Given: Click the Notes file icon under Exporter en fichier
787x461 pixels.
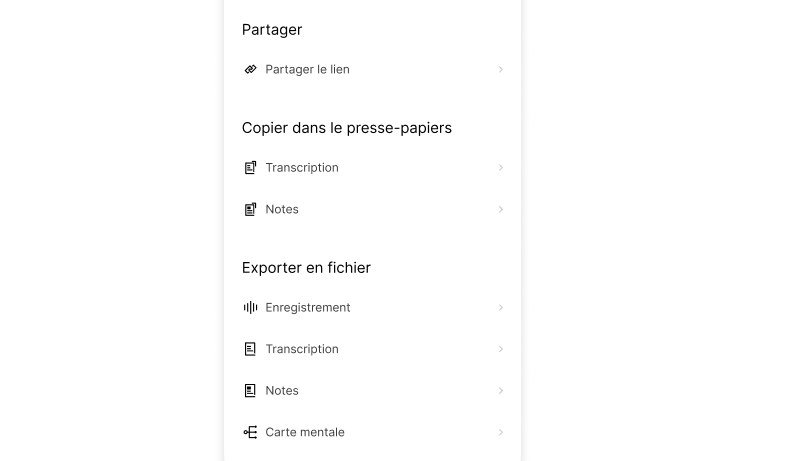Looking at the screenshot, I should click(x=250, y=391).
